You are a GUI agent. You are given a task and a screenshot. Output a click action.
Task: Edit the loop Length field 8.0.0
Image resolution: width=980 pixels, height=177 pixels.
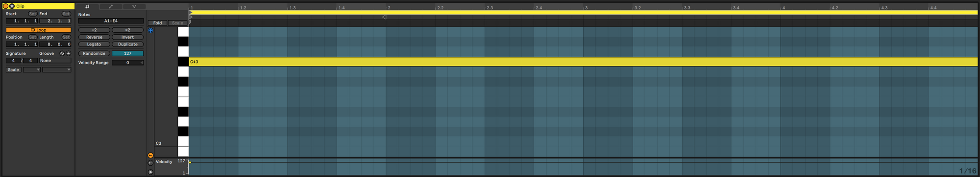55,44
